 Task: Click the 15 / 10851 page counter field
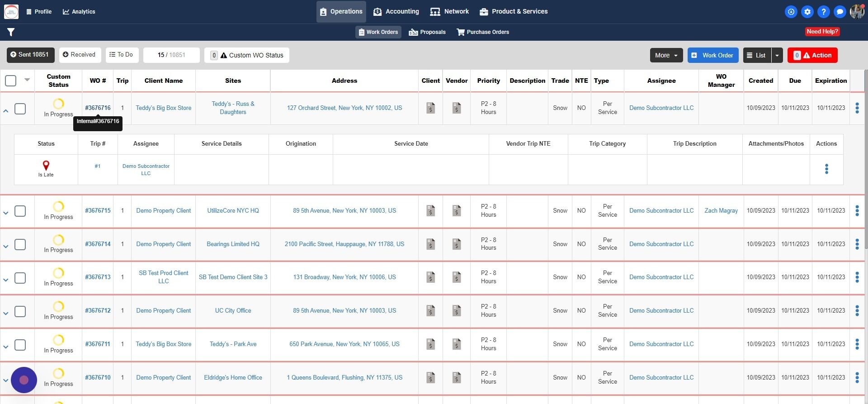click(x=171, y=55)
